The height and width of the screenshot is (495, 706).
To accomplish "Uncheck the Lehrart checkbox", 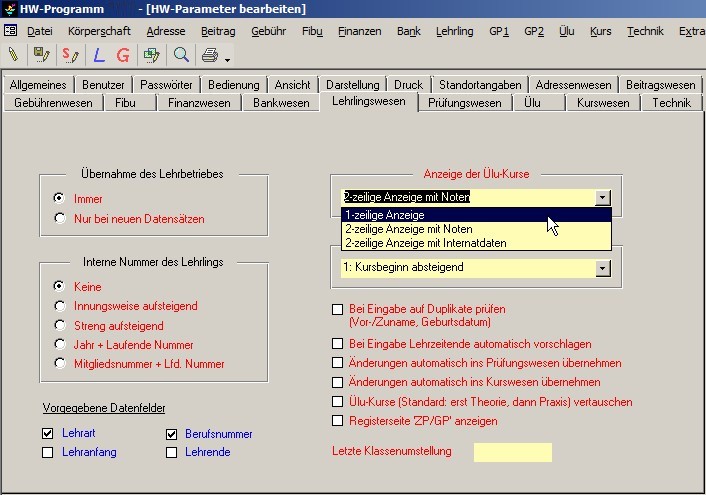I will tap(48, 434).
